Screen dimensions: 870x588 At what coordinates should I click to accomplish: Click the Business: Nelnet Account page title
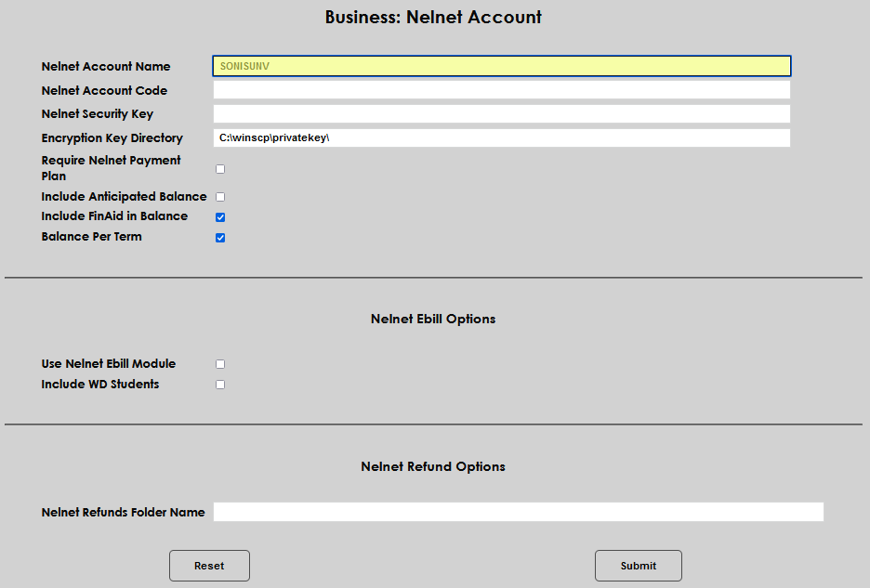coord(432,17)
